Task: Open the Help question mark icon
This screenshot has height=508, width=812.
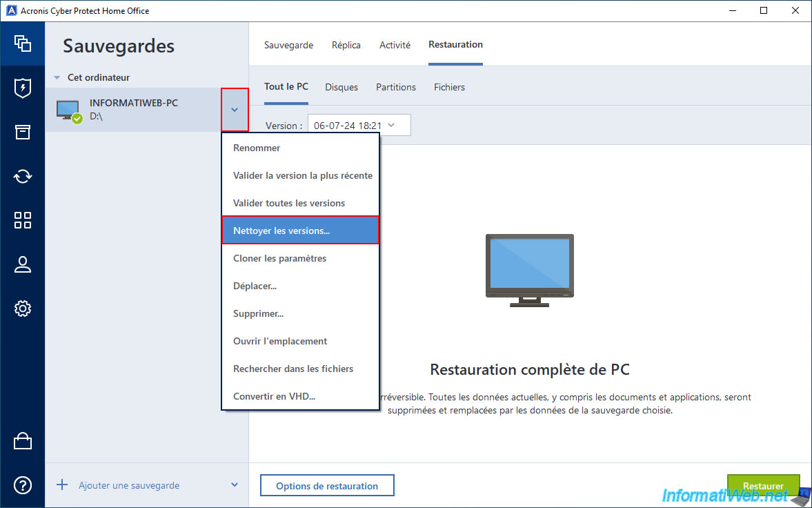Action: [x=23, y=485]
